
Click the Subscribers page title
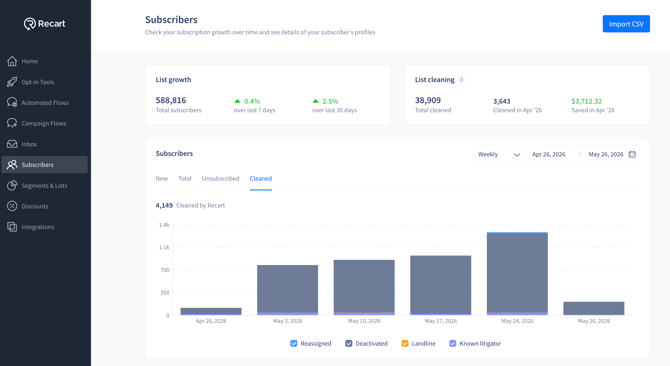(x=171, y=20)
